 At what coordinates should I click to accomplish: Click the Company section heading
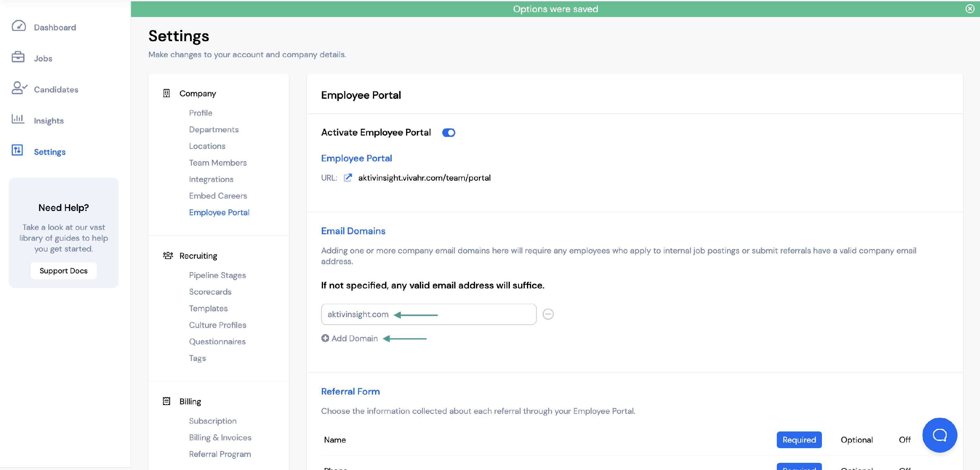pos(197,93)
